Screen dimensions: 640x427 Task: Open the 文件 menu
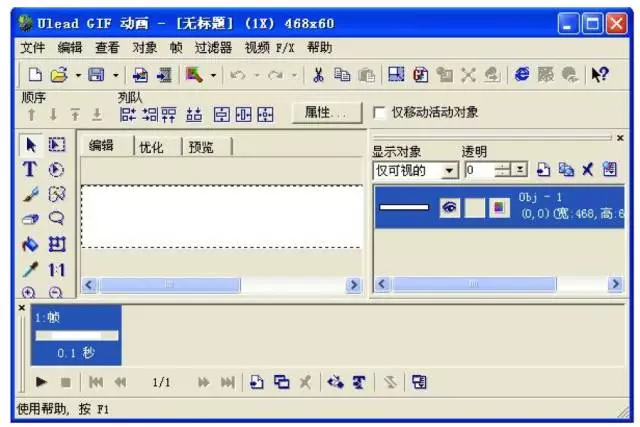click(x=33, y=48)
